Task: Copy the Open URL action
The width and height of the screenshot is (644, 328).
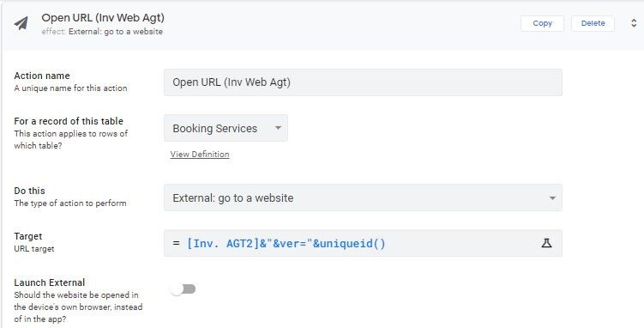Action: point(542,23)
